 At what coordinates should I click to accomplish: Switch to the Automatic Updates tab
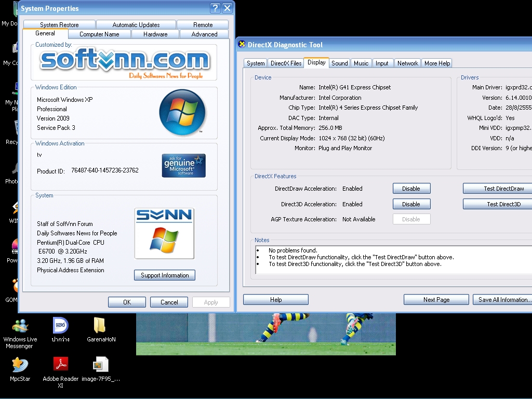tap(136, 25)
